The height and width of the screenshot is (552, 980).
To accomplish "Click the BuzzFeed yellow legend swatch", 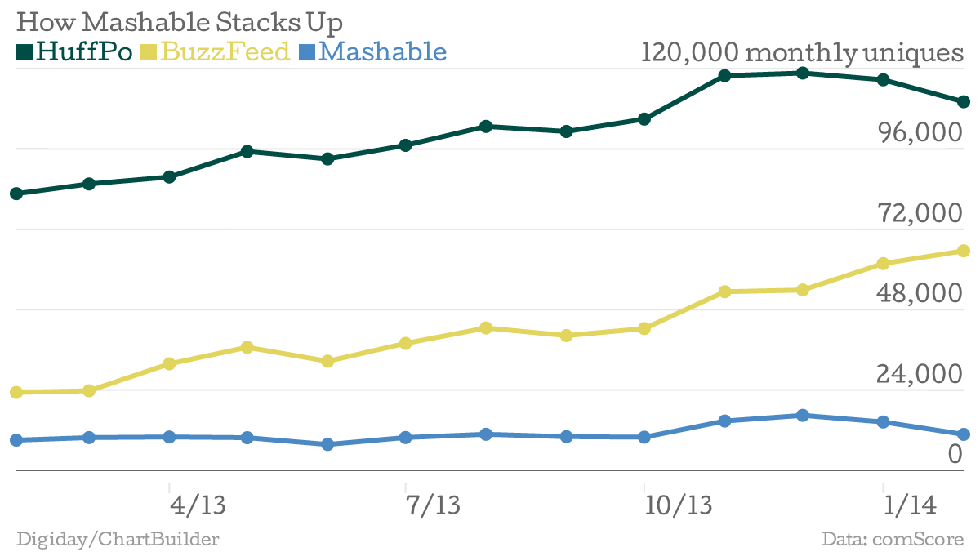I will [x=149, y=53].
